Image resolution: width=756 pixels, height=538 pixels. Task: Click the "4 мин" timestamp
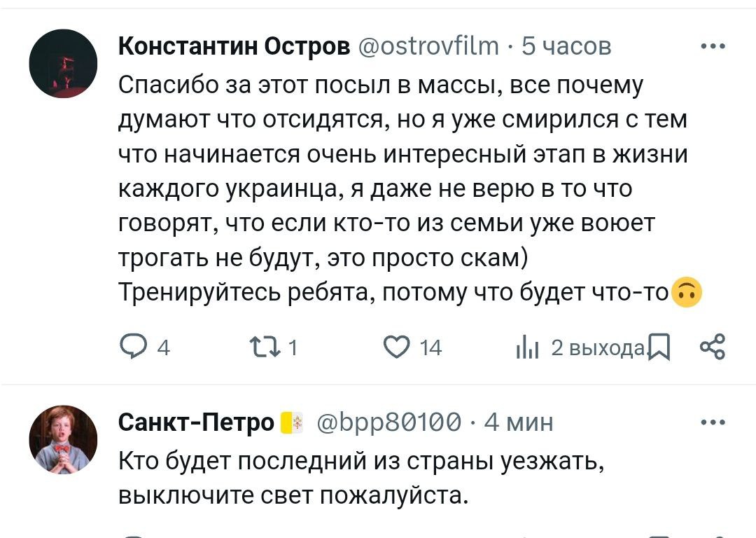518,422
